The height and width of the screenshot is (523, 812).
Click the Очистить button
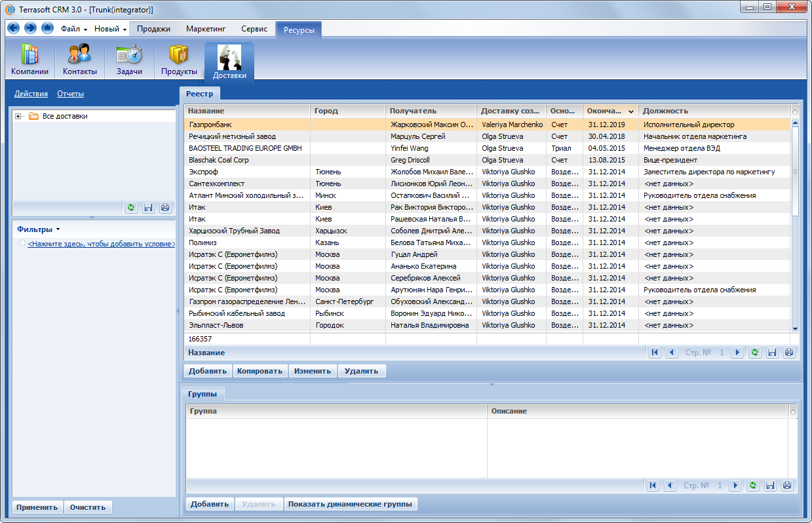pyautogui.click(x=88, y=507)
